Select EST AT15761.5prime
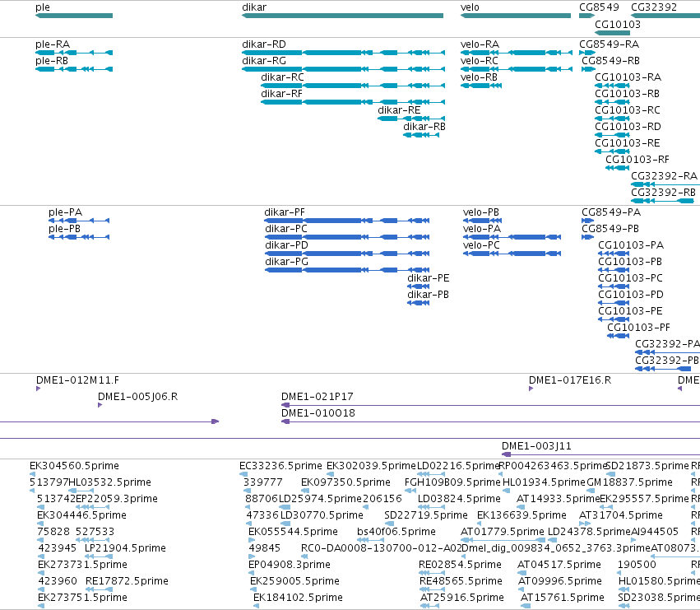Screen dimensions: 700x610 [562, 598]
